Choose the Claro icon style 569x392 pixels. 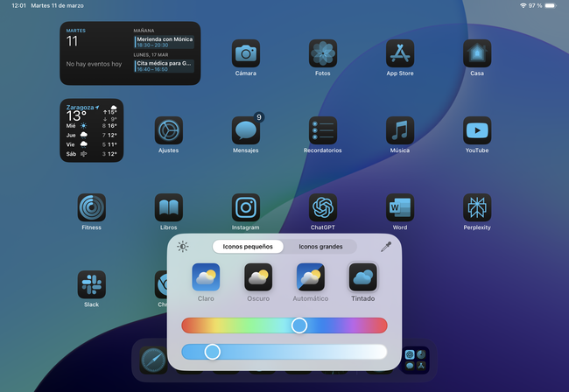click(x=206, y=277)
